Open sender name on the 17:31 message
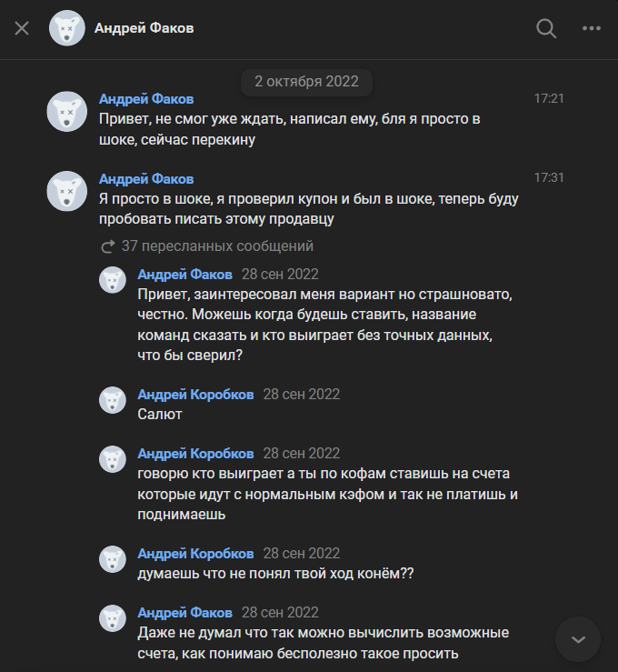 click(x=145, y=178)
